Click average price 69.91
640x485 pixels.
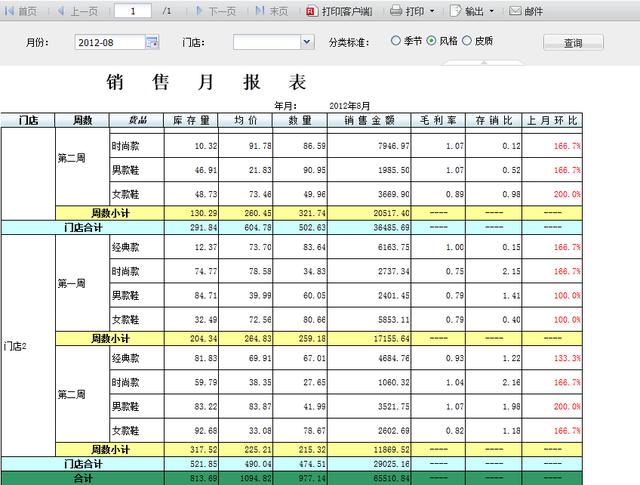point(260,358)
